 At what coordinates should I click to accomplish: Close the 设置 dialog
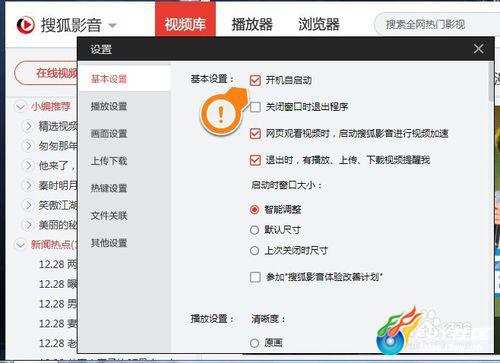[478, 49]
